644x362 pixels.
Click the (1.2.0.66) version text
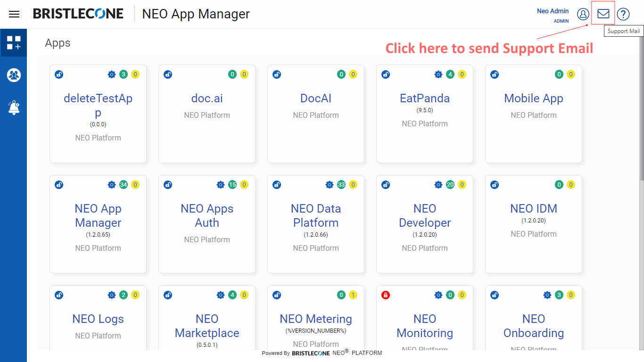(316, 235)
